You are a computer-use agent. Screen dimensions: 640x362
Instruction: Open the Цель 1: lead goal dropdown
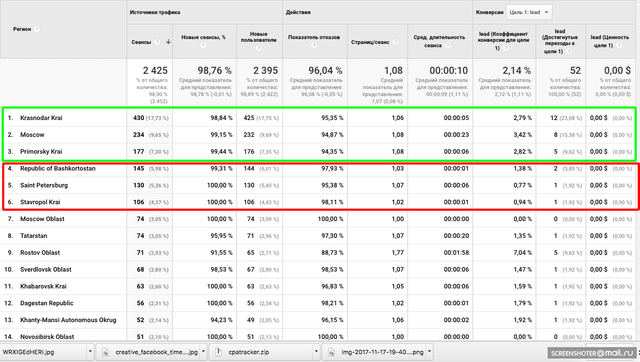(x=529, y=12)
